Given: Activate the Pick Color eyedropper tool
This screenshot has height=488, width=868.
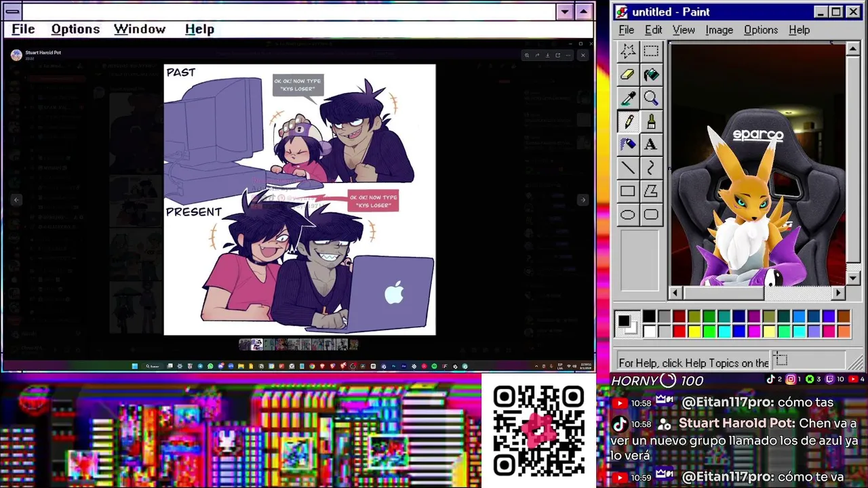Looking at the screenshot, I should click(x=628, y=98).
